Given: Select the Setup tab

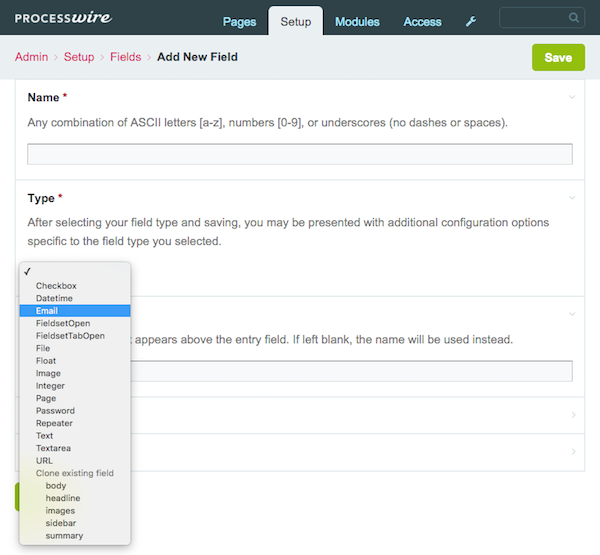Looking at the screenshot, I should point(295,22).
